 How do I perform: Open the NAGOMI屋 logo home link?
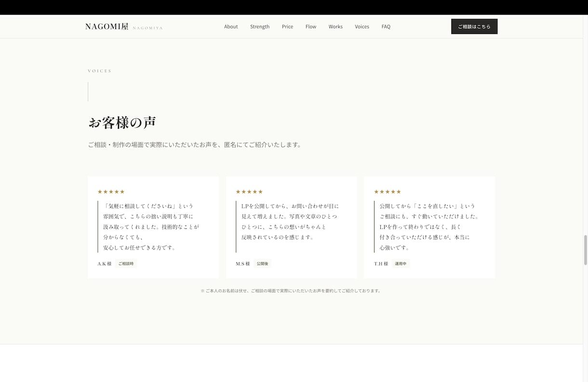(124, 26)
